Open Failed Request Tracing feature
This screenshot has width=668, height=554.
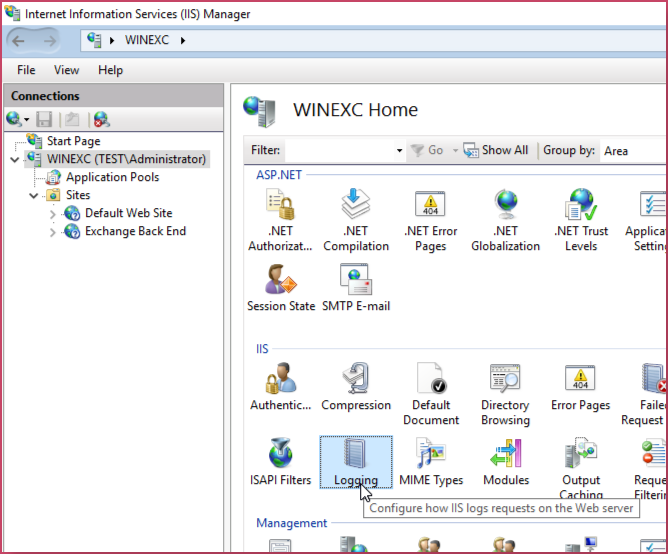(x=644, y=394)
